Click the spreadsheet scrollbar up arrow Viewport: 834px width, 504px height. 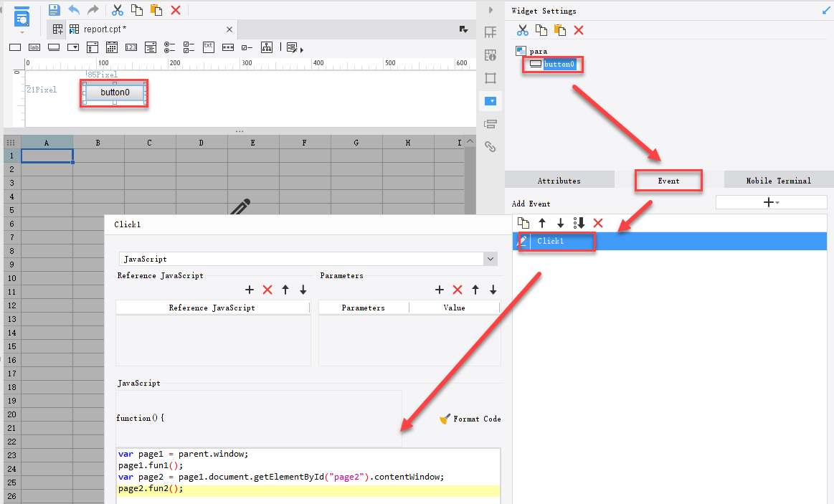[470, 141]
